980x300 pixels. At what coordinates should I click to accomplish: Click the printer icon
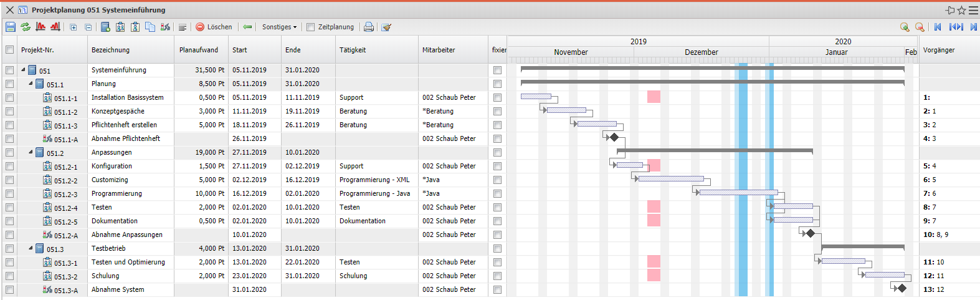pyautogui.click(x=369, y=27)
